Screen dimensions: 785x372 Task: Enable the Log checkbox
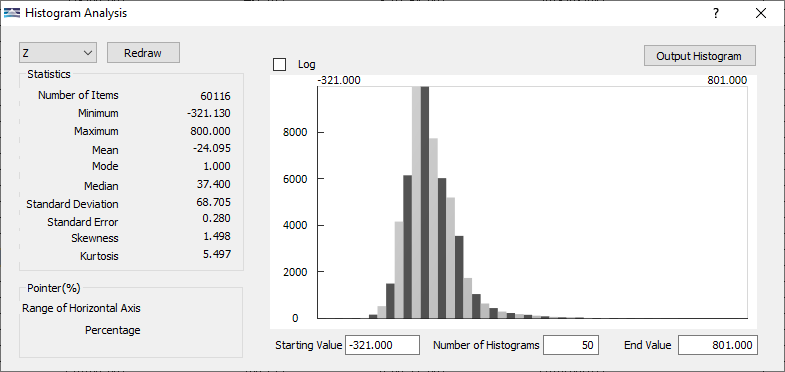279,65
